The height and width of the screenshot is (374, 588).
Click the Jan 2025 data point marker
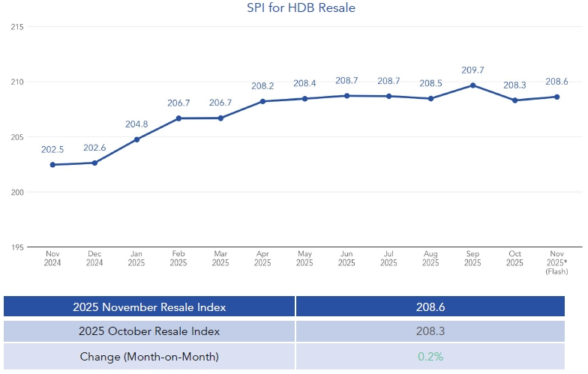point(136,139)
